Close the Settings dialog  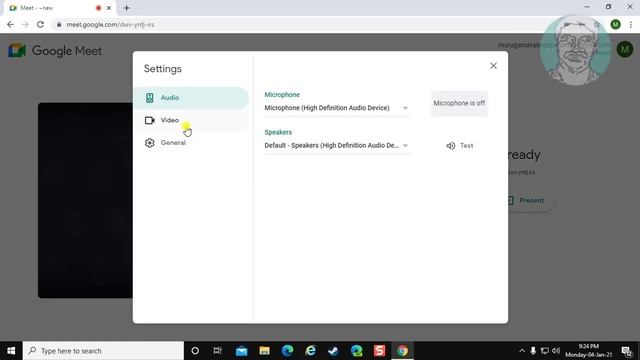(x=493, y=66)
